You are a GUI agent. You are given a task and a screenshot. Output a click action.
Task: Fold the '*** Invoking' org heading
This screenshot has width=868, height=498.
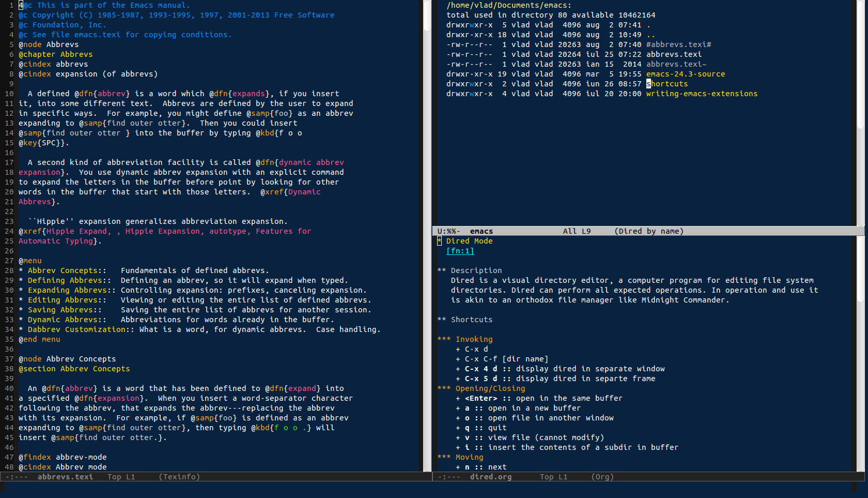click(x=465, y=339)
